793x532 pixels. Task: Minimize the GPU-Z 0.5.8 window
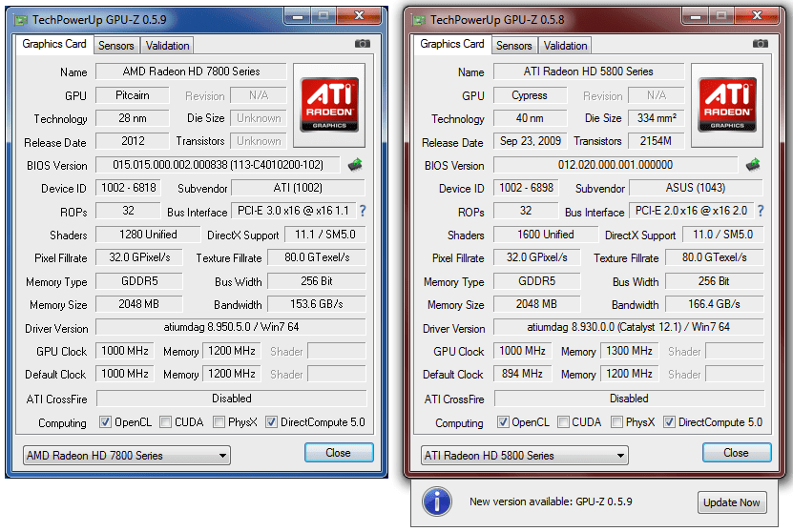coord(696,16)
